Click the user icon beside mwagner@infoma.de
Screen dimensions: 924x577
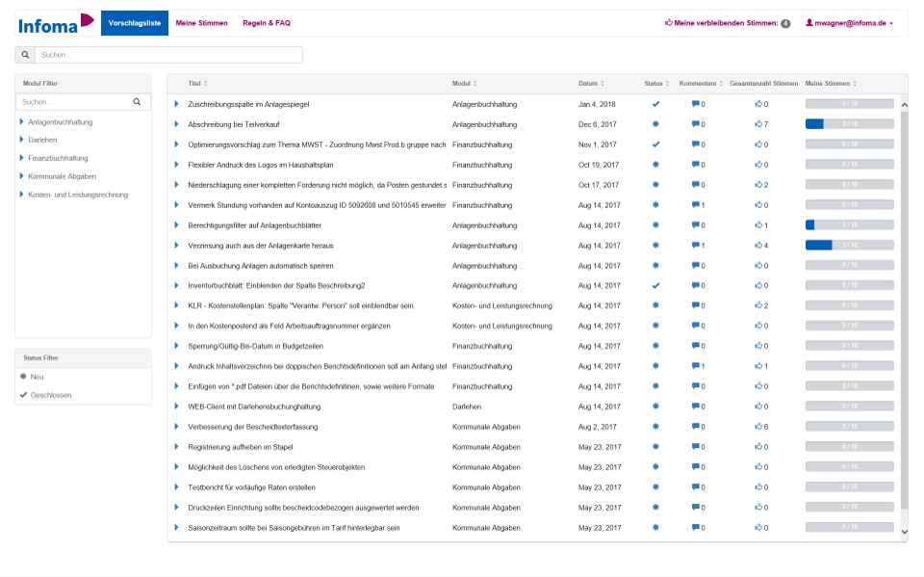(x=809, y=23)
